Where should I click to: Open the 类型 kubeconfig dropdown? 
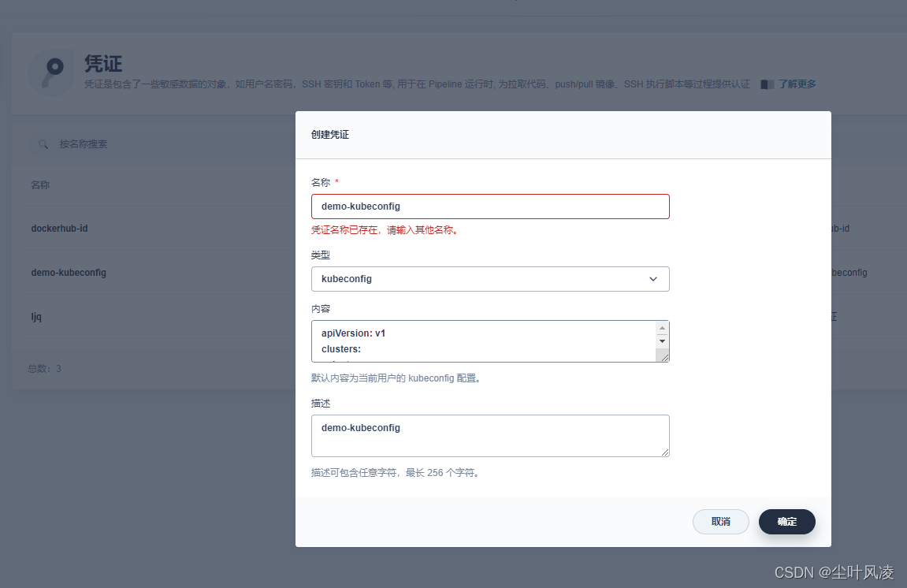(x=490, y=279)
